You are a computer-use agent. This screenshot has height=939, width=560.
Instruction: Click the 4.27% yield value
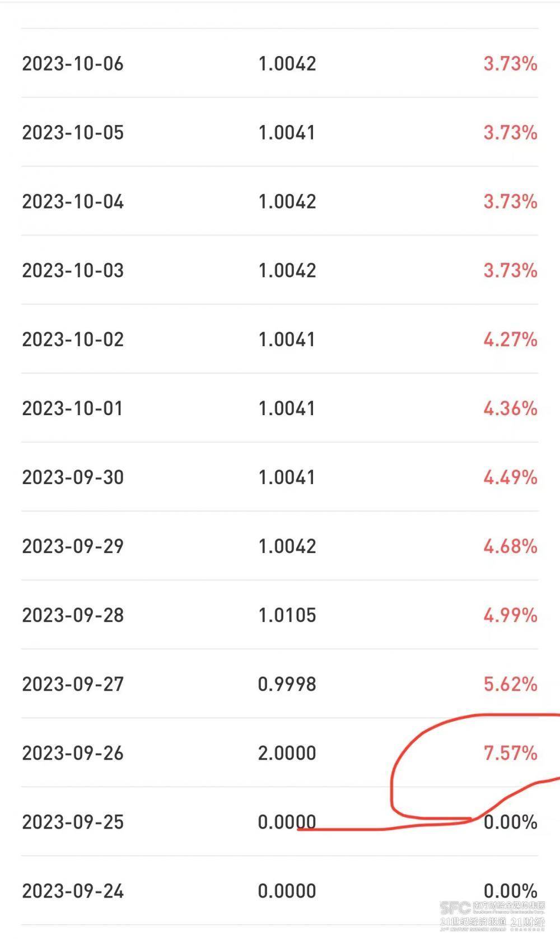510,340
